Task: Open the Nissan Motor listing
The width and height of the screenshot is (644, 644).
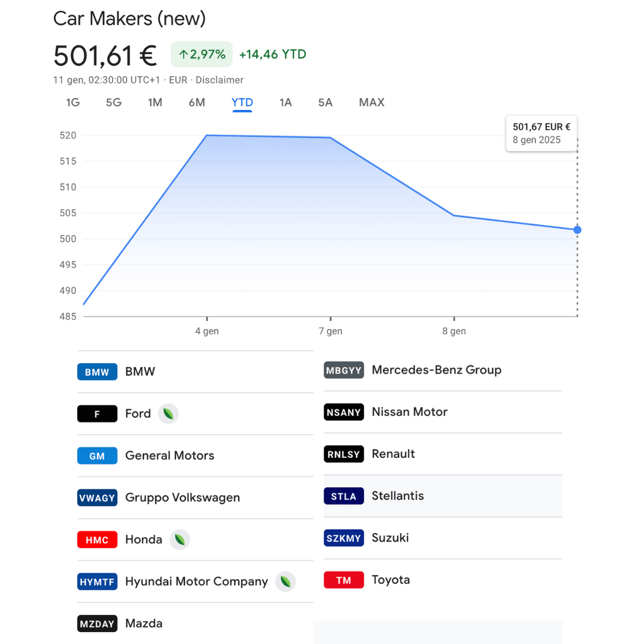Action: click(443, 412)
